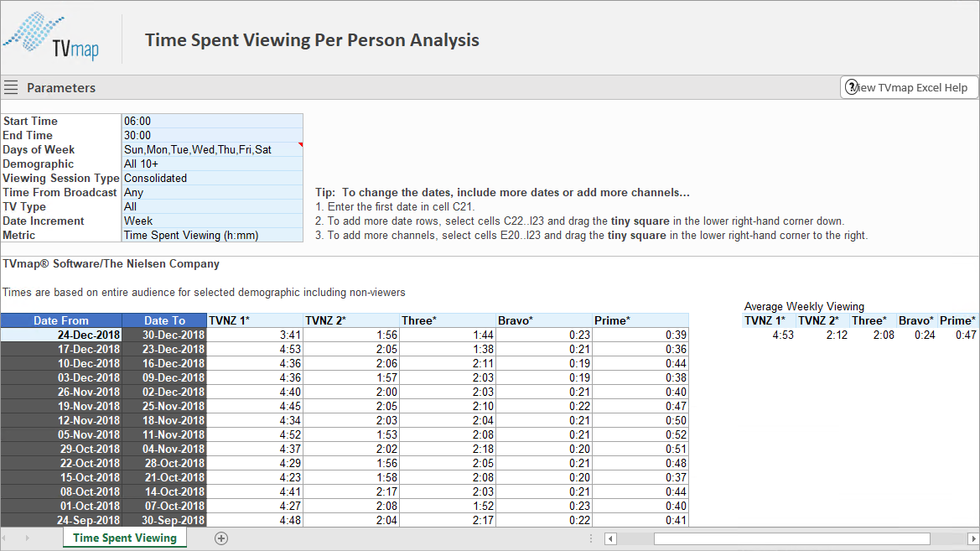Image resolution: width=980 pixels, height=551 pixels.
Task: Click the horizontal scrollbar right arrow
Action: 973,538
